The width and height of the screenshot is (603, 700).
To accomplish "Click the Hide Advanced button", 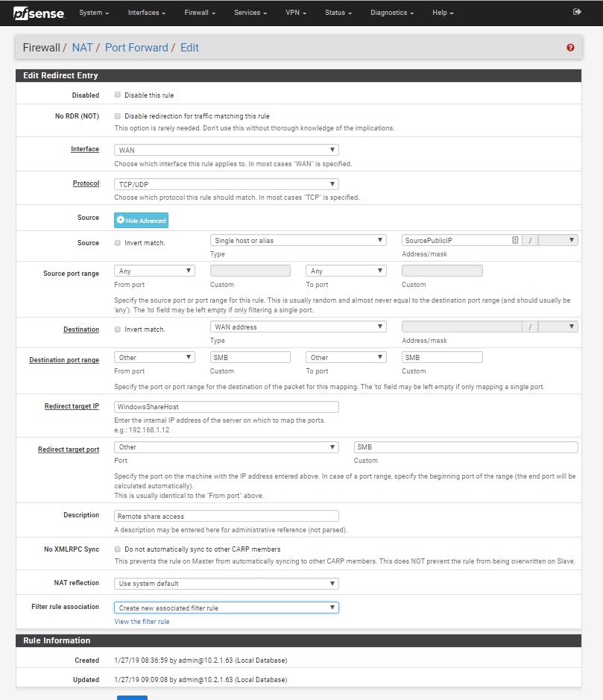I will coord(141,221).
